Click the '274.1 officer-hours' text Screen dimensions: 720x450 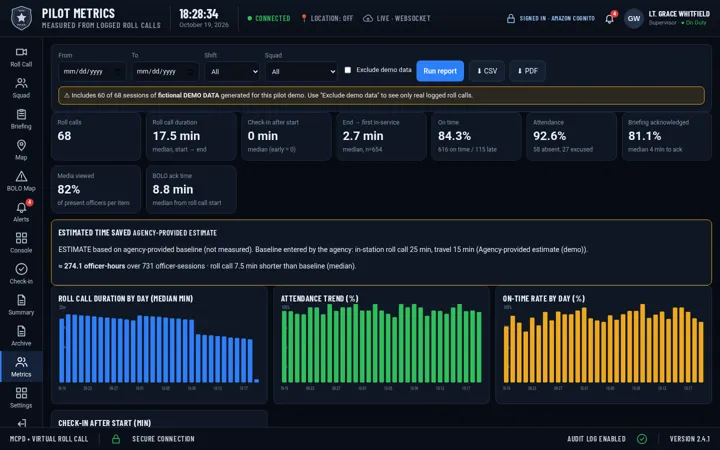[94, 266]
